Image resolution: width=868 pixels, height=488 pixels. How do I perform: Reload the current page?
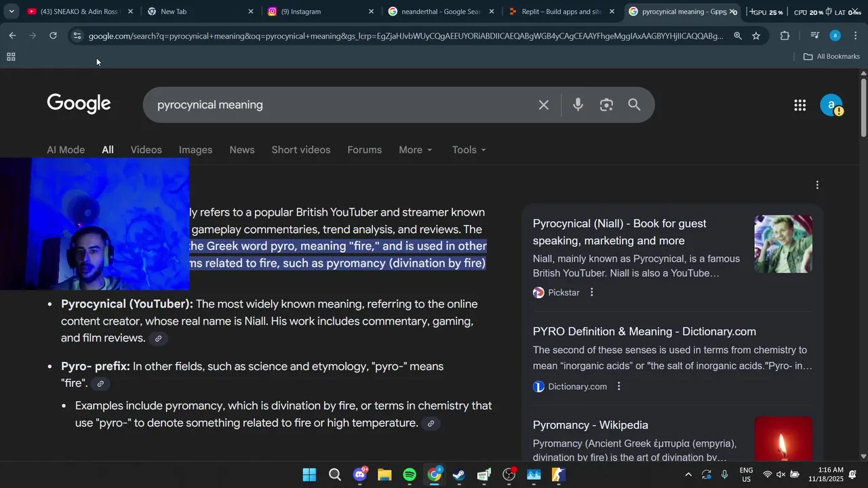[53, 36]
